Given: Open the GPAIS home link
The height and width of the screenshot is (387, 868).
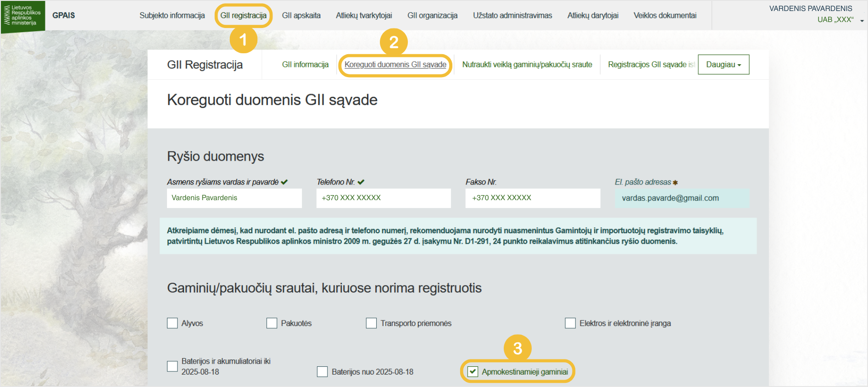Looking at the screenshot, I should pyautogui.click(x=63, y=16).
